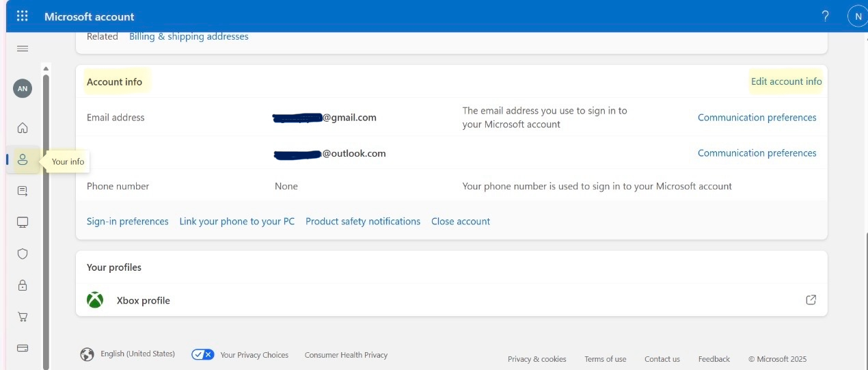Open Privacy & cookies footer link
This screenshot has height=370, width=868.
pos(537,359)
